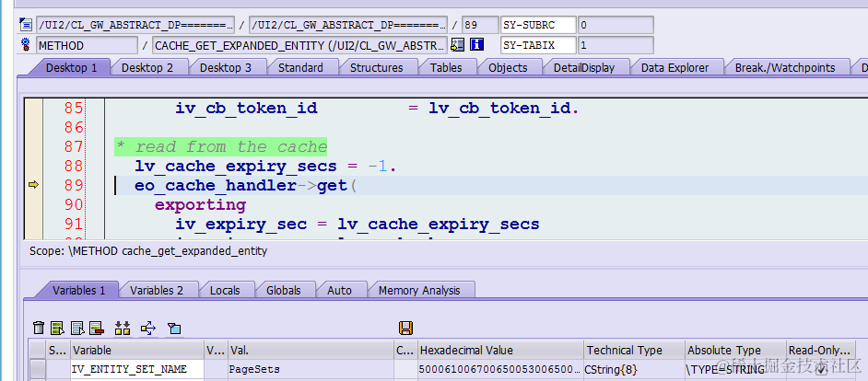Open the Data Explorer tab

(674, 67)
